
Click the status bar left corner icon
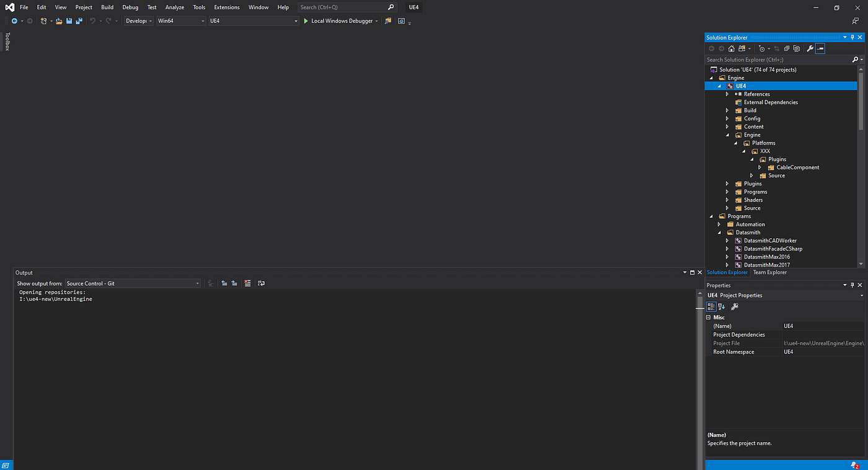pos(6,465)
